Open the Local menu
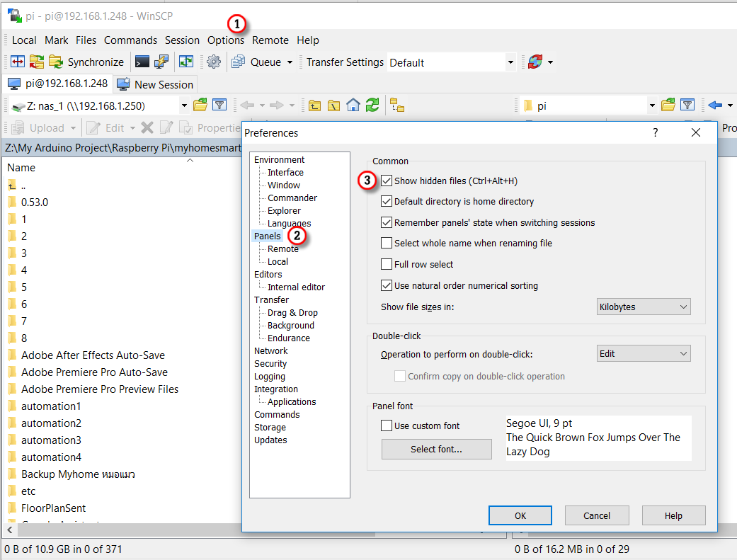Viewport: 737px width, 560px height. point(24,40)
